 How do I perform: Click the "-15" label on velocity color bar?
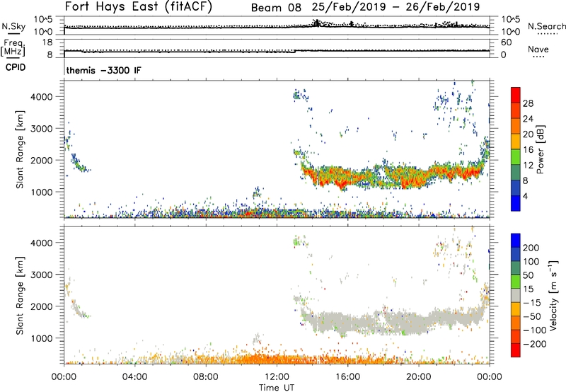click(532, 303)
